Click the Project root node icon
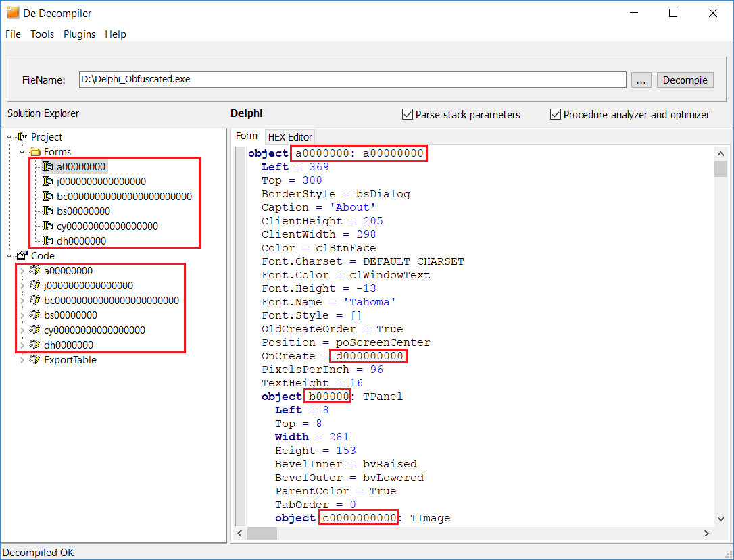 pyautogui.click(x=22, y=136)
